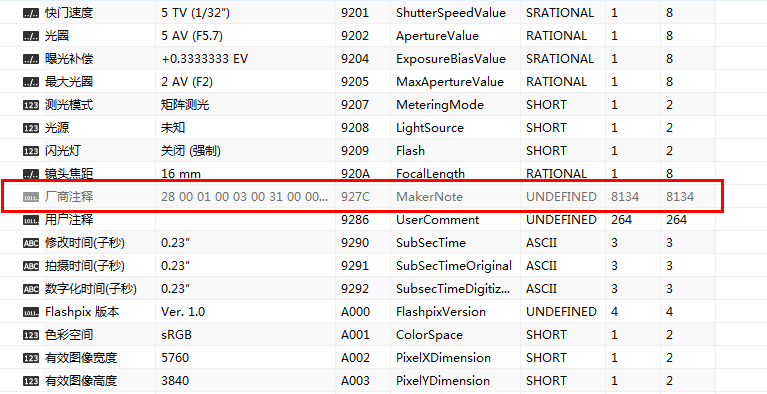Click the 123 number icon beside 光源
The image size is (767, 394).
tap(31, 128)
